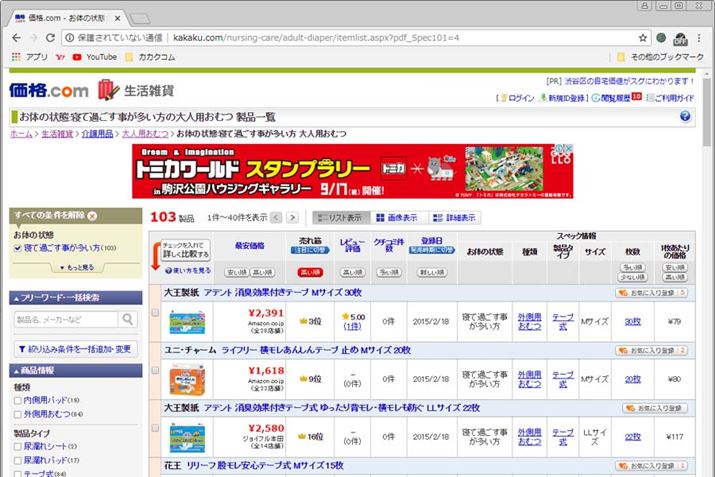Image resolution: width=715 pixels, height=477 pixels.
Task: Click the product name search field
Action: point(66,319)
